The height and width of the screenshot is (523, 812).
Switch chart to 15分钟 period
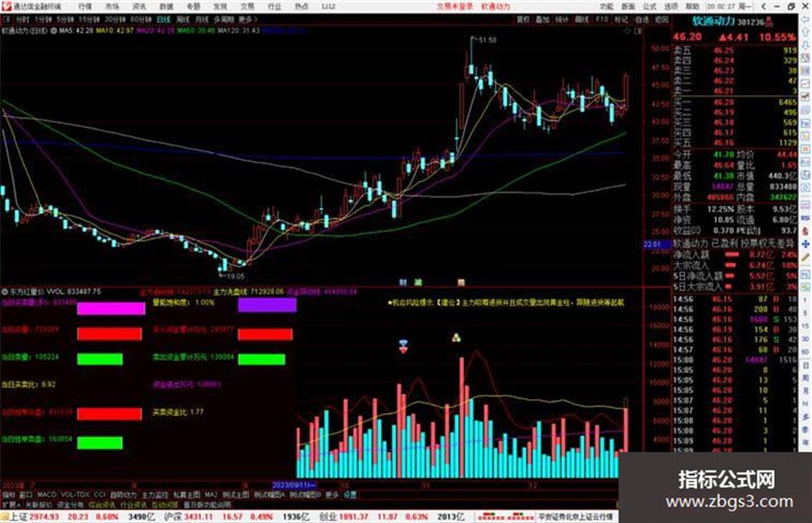[x=89, y=20]
